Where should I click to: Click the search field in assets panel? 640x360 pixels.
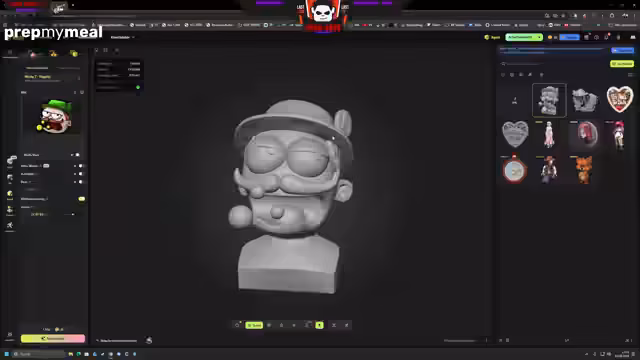coord(522,64)
